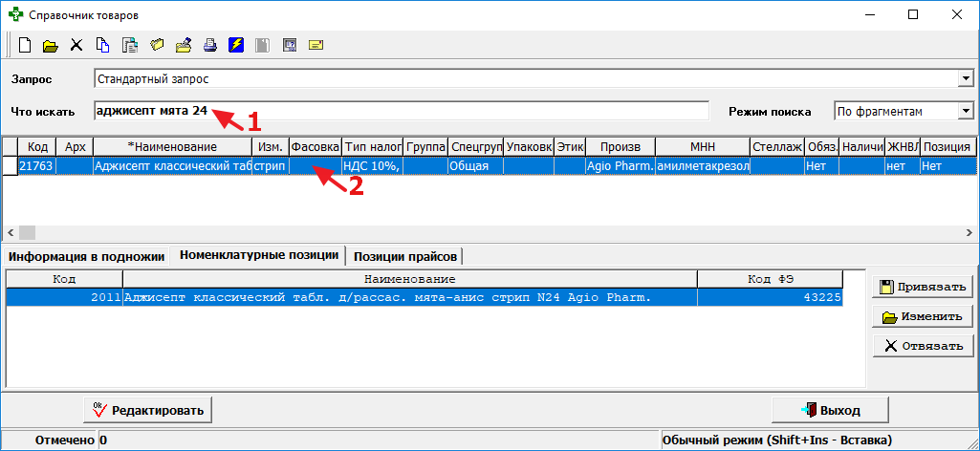This screenshot has height=451, width=980.
Task: Click the new blank document toolbar icon
Action: click(x=26, y=45)
